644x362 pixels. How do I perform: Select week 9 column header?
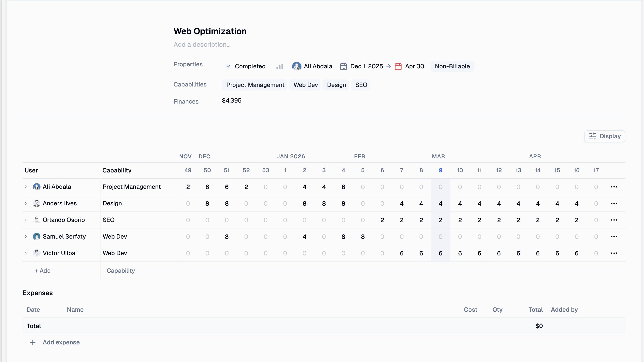tap(440, 170)
